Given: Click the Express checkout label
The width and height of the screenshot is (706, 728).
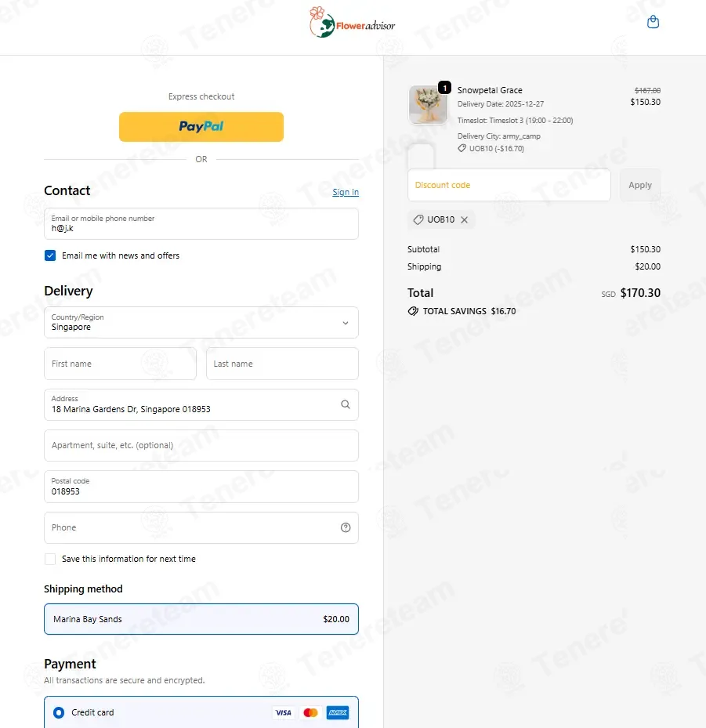Looking at the screenshot, I should (x=201, y=96).
